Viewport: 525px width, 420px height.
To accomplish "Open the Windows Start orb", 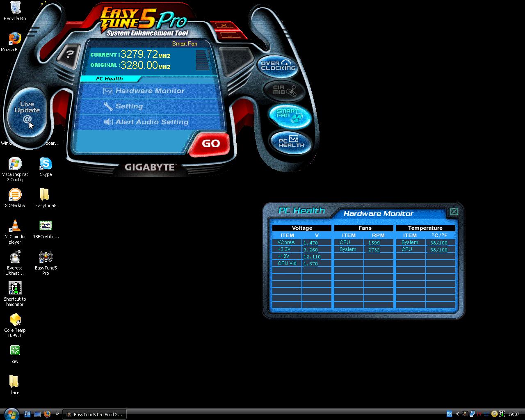I will 11,414.
